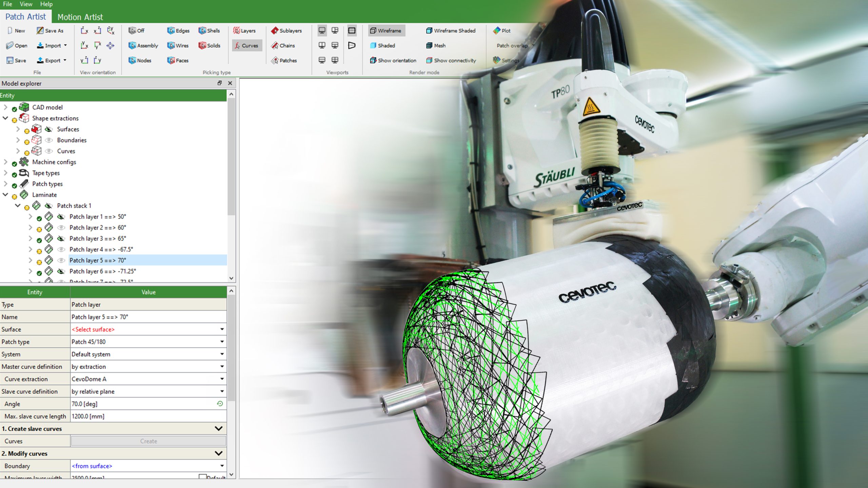Open the Export dropdown menu
This screenshot has width=868, height=488.
[65, 60]
